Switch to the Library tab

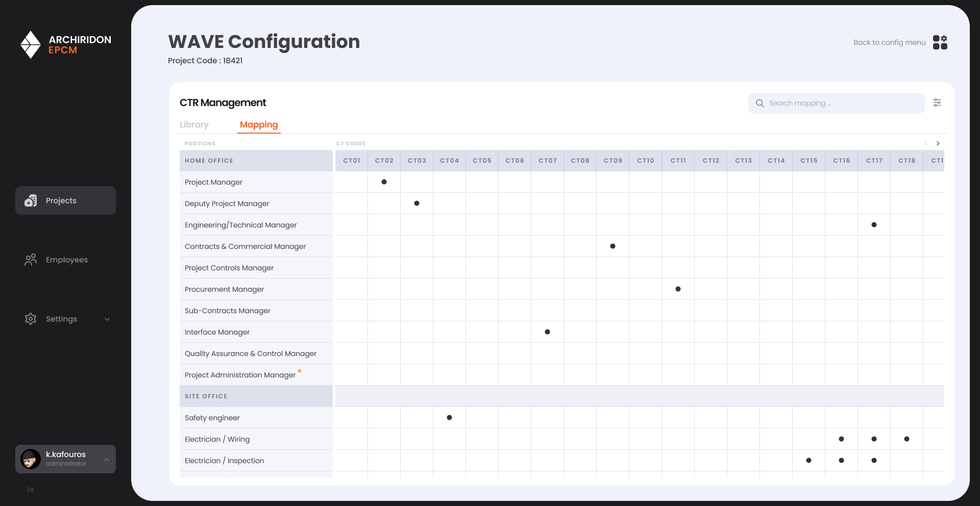click(x=194, y=124)
